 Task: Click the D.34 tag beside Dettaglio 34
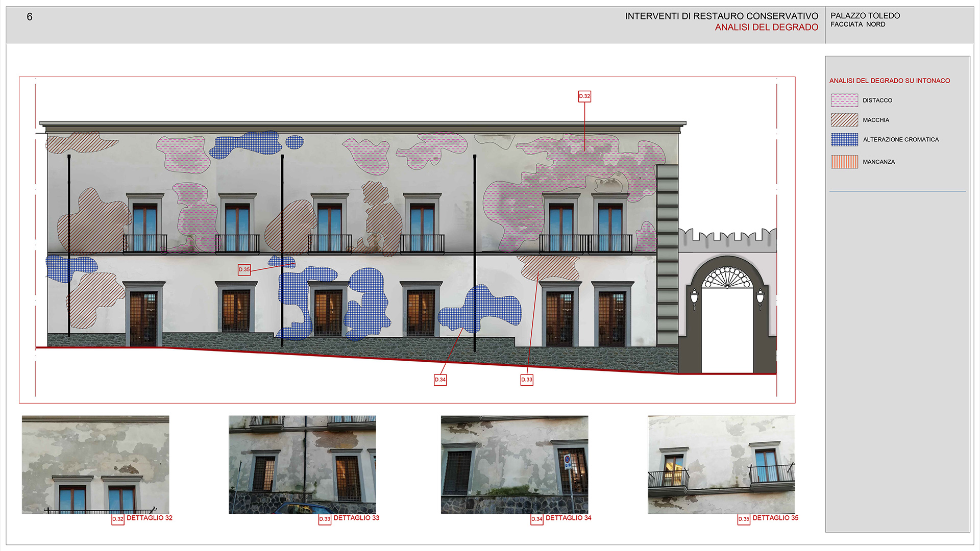(x=537, y=519)
